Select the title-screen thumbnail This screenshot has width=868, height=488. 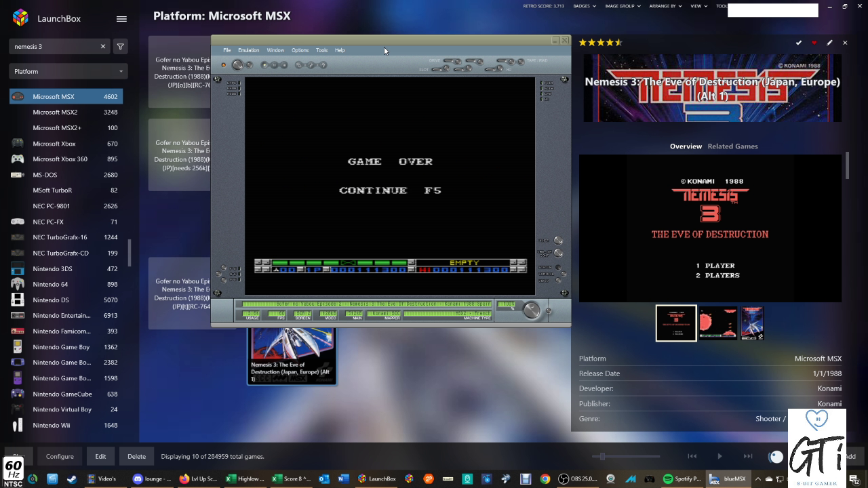point(676,323)
